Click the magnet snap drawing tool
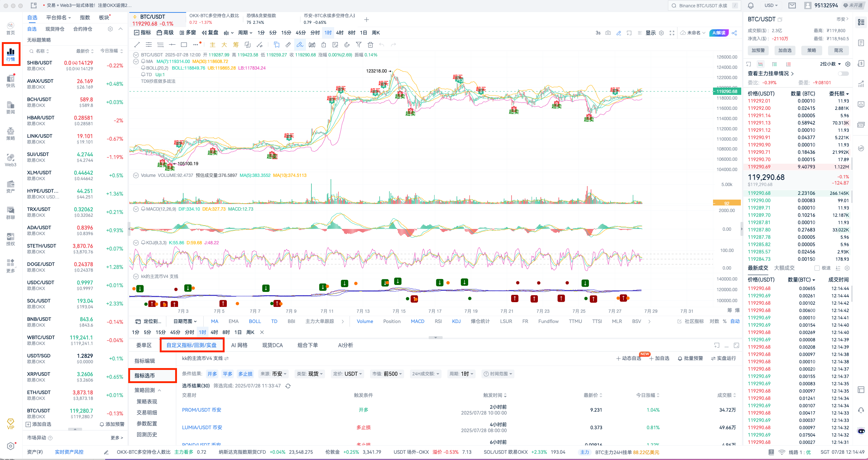The image size is (868, 460). pyautogui.click(x=347, y=45)
